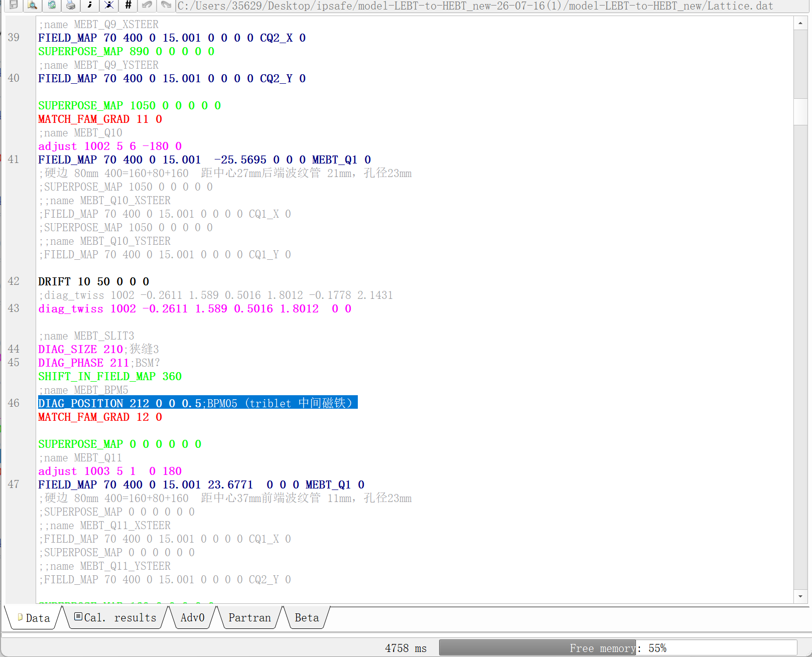The height and width of the screenshot is (657, 812).
Task: Click the save file floppy icon
Action: pos(14,5)
